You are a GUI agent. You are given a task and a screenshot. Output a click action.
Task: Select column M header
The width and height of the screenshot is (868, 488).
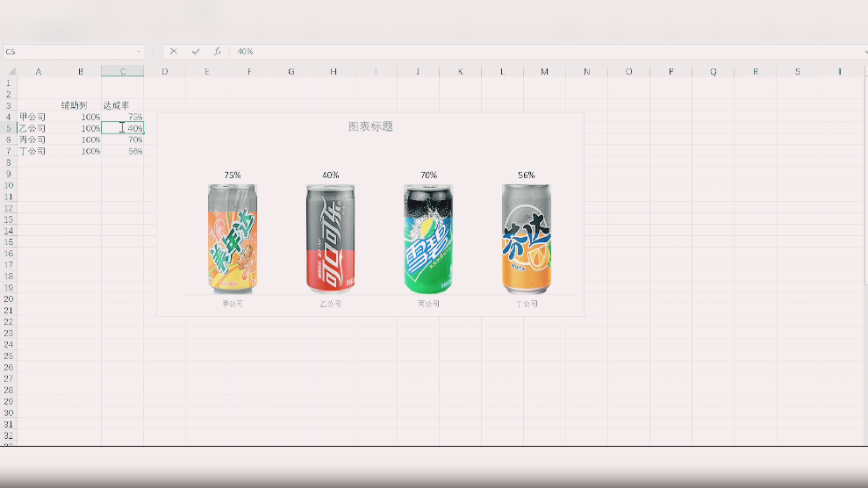point(544,71)
